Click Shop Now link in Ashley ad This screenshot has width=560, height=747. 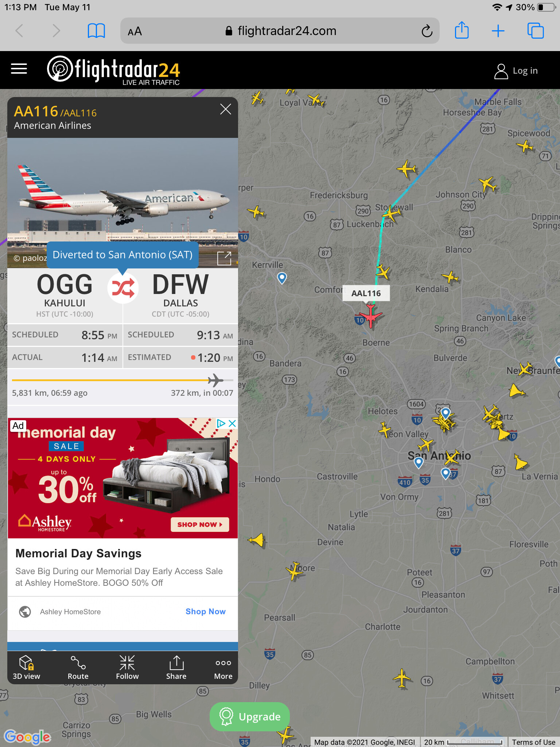(x=206, y=611)
